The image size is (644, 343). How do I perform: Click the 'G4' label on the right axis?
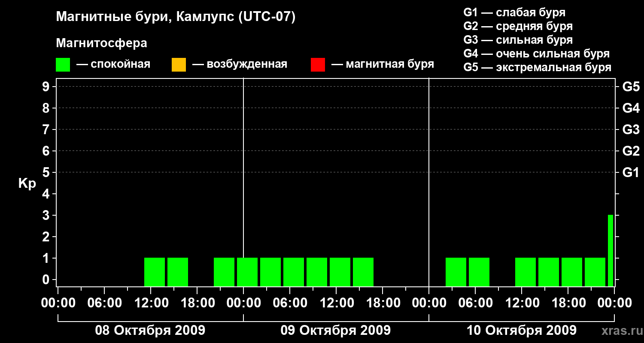point(631,108)
